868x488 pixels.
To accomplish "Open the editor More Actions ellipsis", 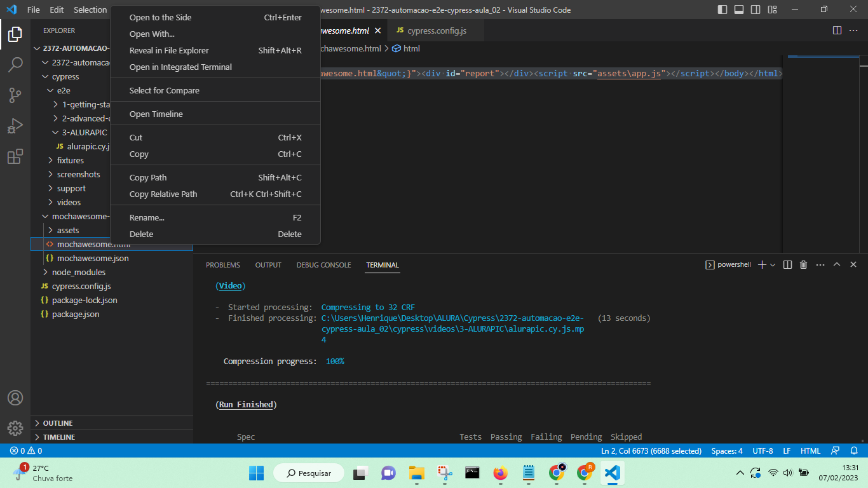I will tap(853, 30).
